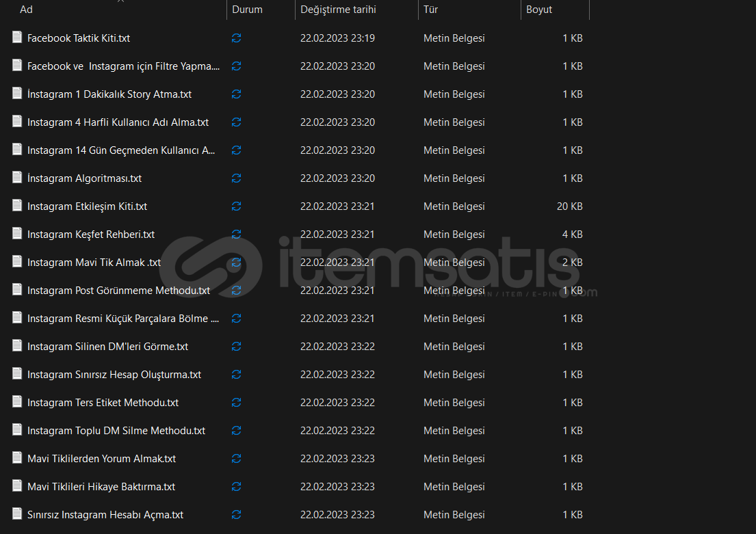Select İnstagram 1 Dakikalık Story Atma.txt

coord(109,94)
